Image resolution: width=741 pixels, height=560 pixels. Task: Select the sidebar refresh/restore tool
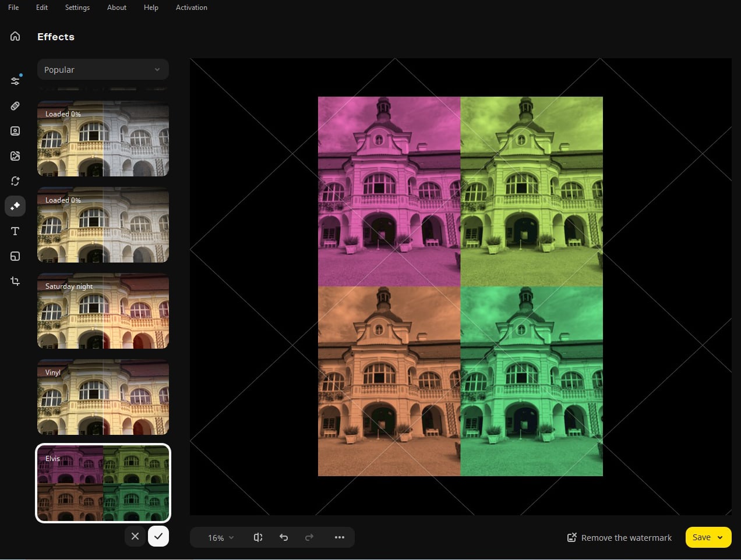point(15,181)
